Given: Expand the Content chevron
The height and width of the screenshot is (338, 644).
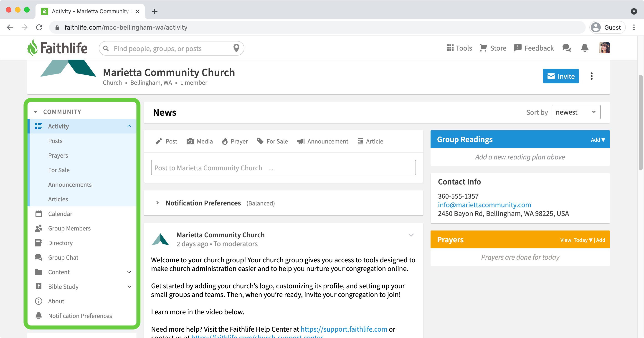Looking at the screenshot, I should point(129,272).
